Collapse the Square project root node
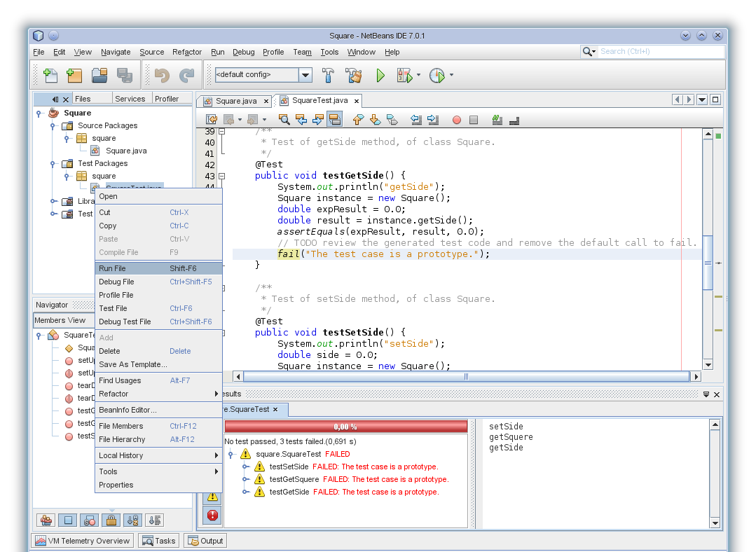This screenshot has width=756, height=552. (39, 113)
